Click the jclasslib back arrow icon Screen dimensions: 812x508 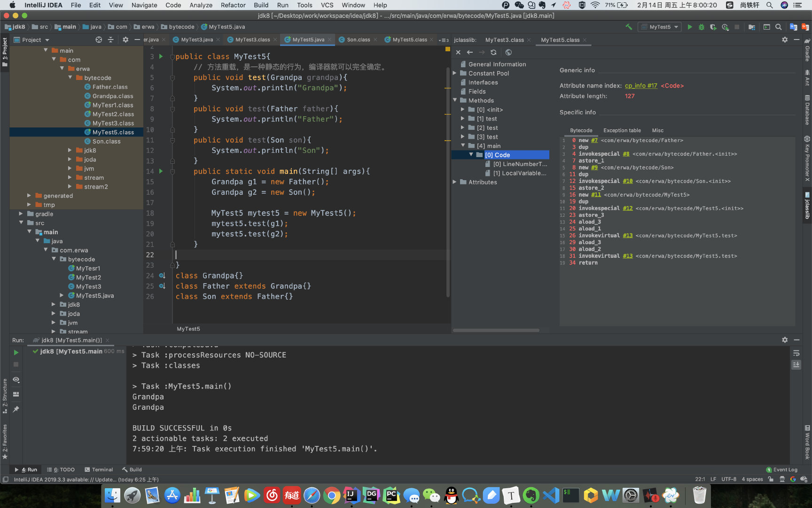(x=469, y=52)
